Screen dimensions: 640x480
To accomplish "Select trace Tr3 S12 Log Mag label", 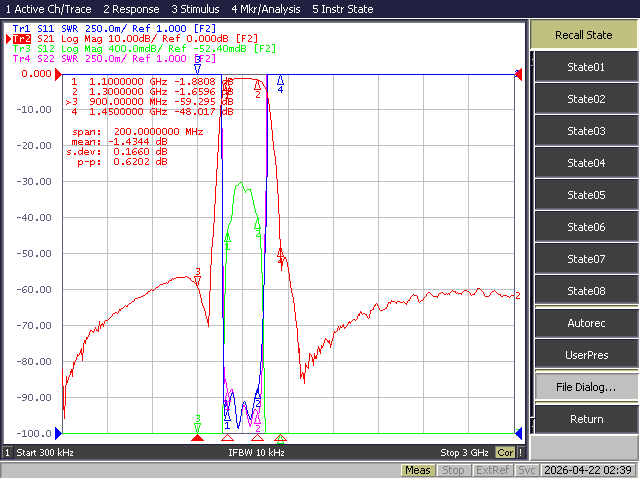I will (x=144, y=49).
